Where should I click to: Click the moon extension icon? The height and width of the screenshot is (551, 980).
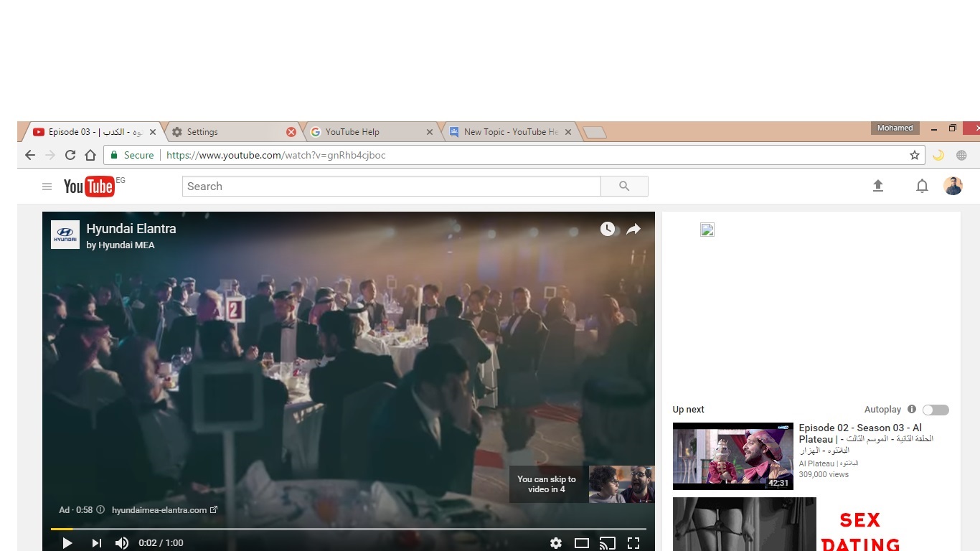(938, 155)
